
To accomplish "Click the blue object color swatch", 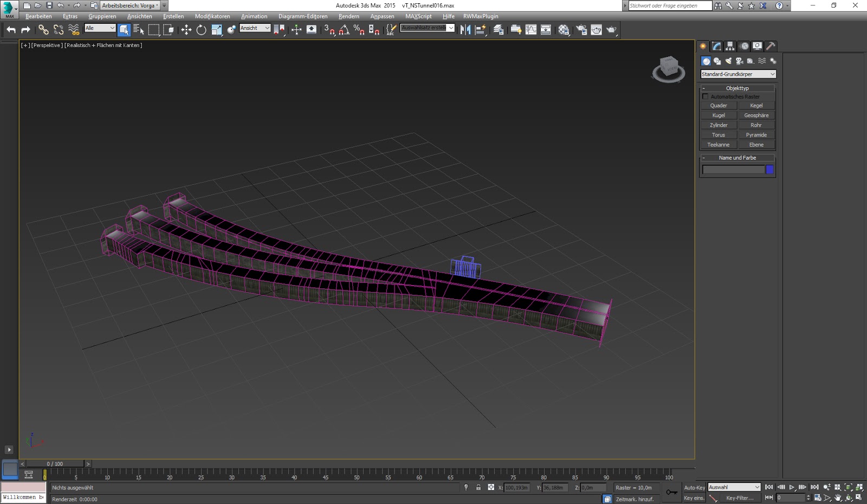I will [x=769, y=170].
